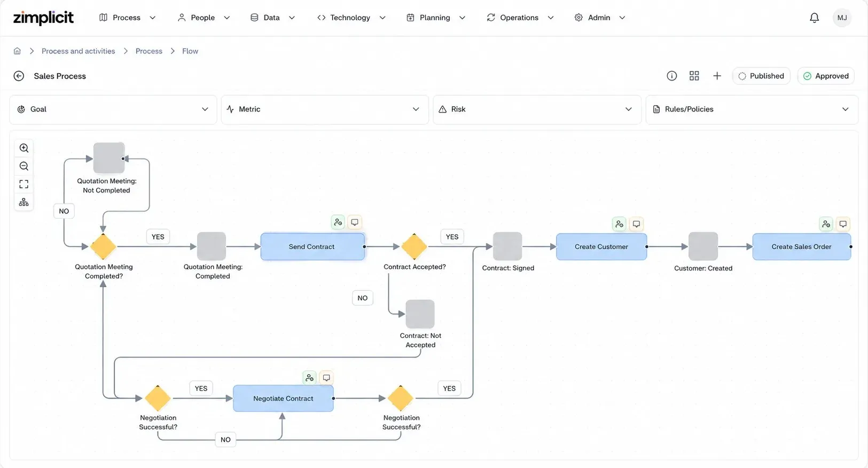Image resolution: width=868 pixels, height=468 pixels.
Task: Open the notifications bell
Action: point(814,18)
